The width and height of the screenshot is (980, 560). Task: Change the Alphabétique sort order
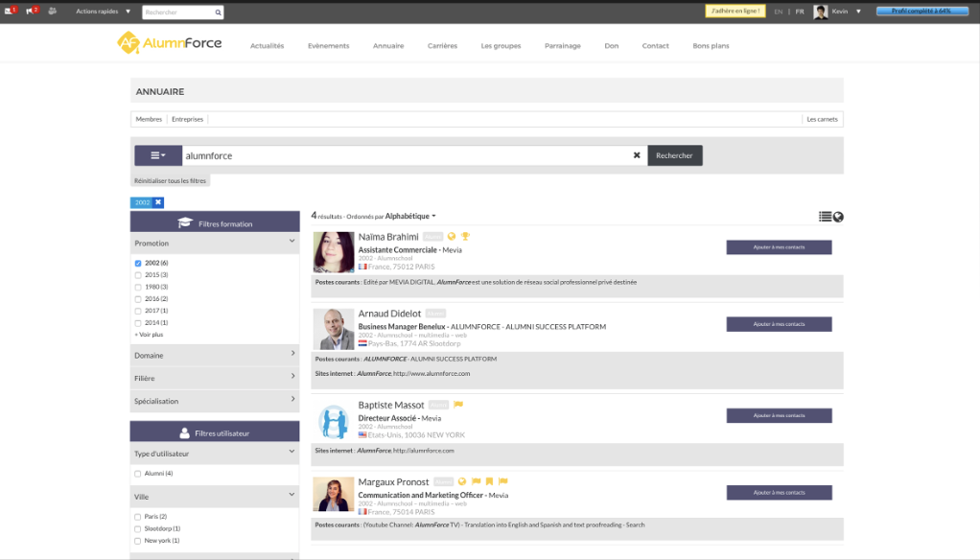(x=410, y=216)
